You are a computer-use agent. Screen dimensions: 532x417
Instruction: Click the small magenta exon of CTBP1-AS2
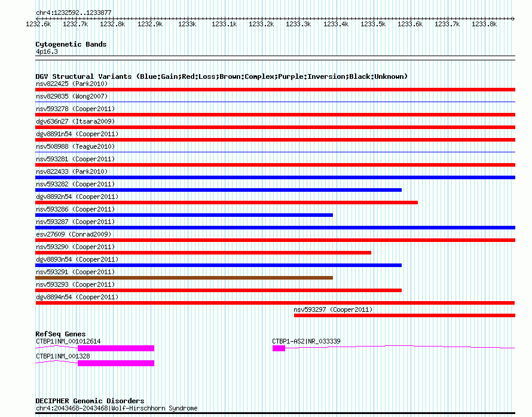[x=279, y=348]
